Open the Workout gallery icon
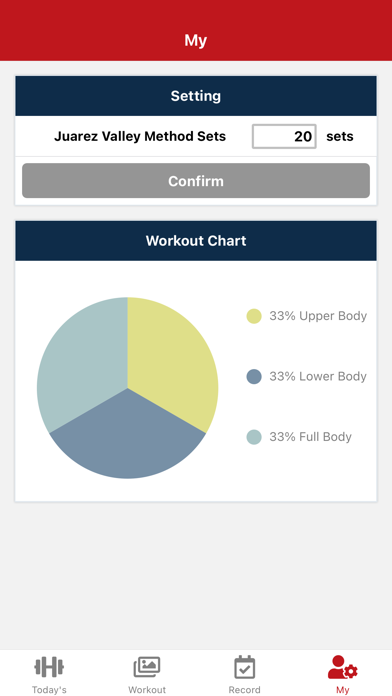This screenshot has height=696, width=392. pyautogui.click(x=147, y=667)
